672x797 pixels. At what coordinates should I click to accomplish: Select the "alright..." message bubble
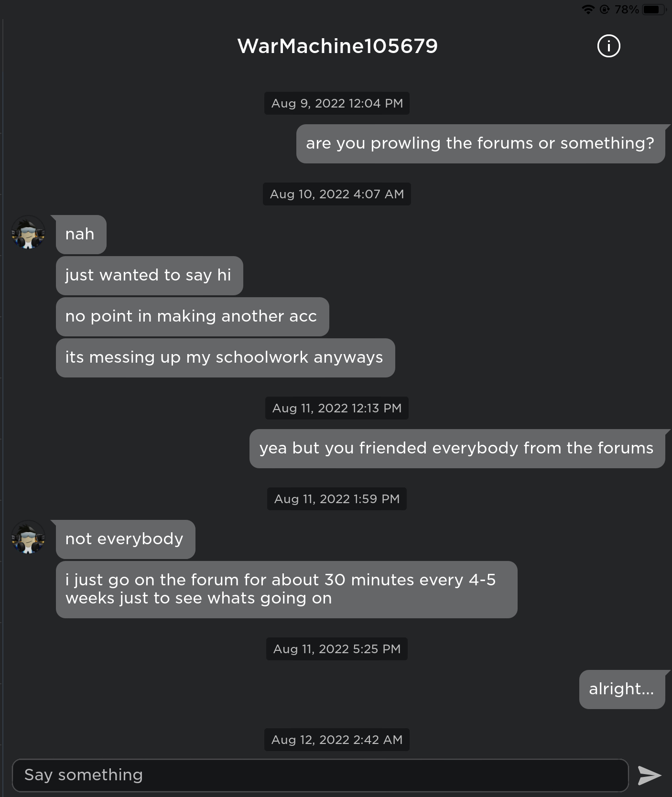point(622,689)
